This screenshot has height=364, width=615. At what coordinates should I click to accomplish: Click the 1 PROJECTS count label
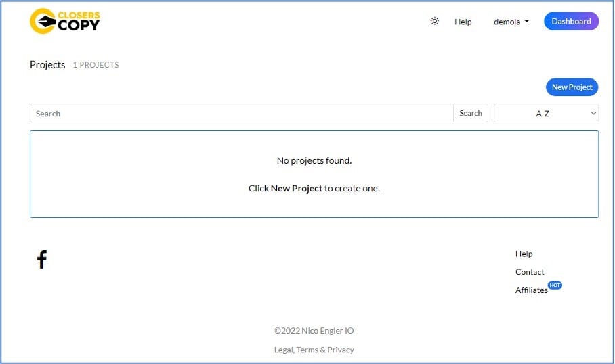pos(96,65)
